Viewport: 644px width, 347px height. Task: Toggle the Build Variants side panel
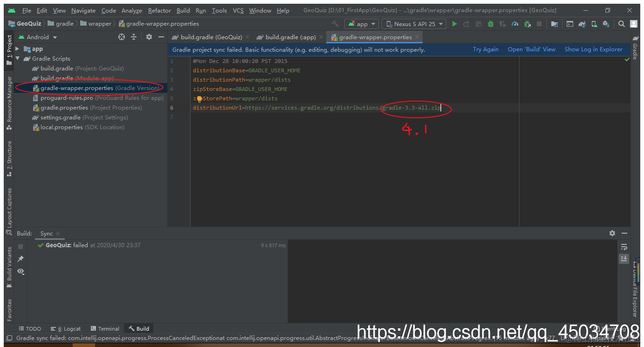[9, 267]
